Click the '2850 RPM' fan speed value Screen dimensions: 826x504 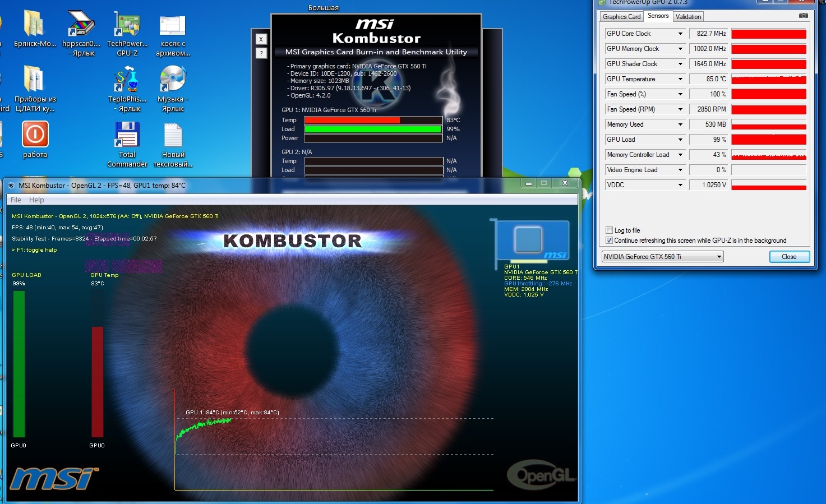pyautogui.click(x=708, y=109)
